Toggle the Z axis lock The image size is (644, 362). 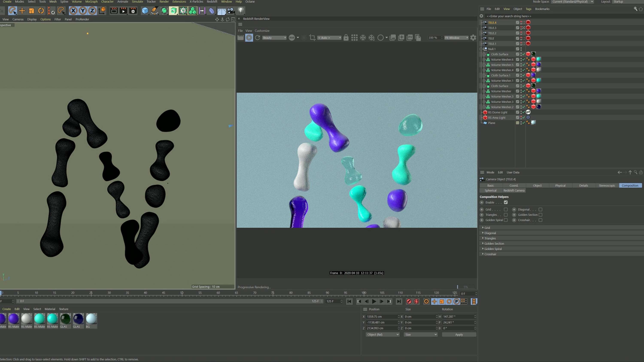point(92,11)
